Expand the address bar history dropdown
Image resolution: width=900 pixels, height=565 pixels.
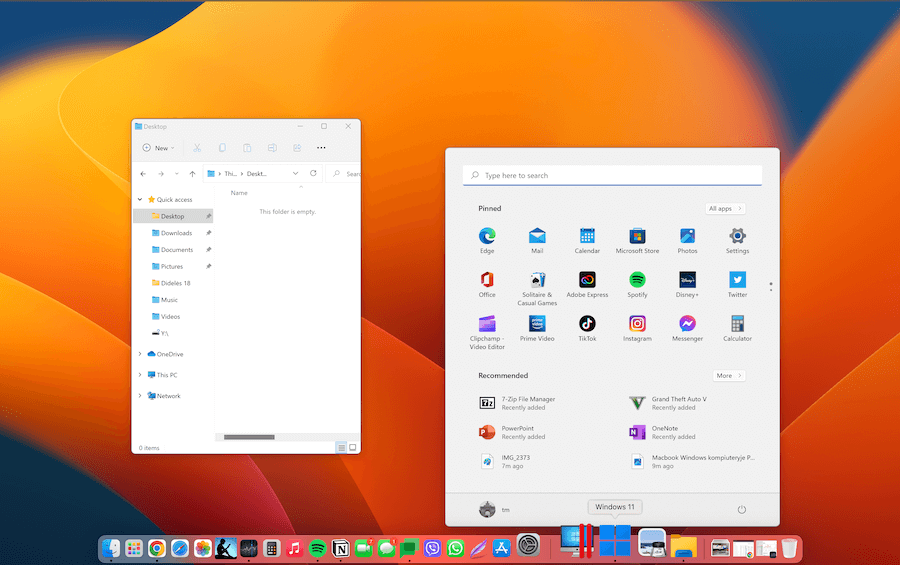pos(295,173)
